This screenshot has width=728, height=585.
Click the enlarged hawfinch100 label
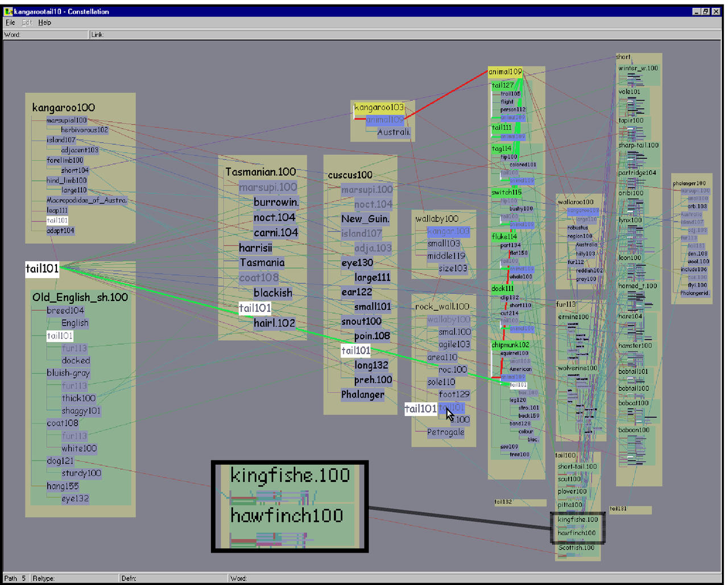(287, 516)
